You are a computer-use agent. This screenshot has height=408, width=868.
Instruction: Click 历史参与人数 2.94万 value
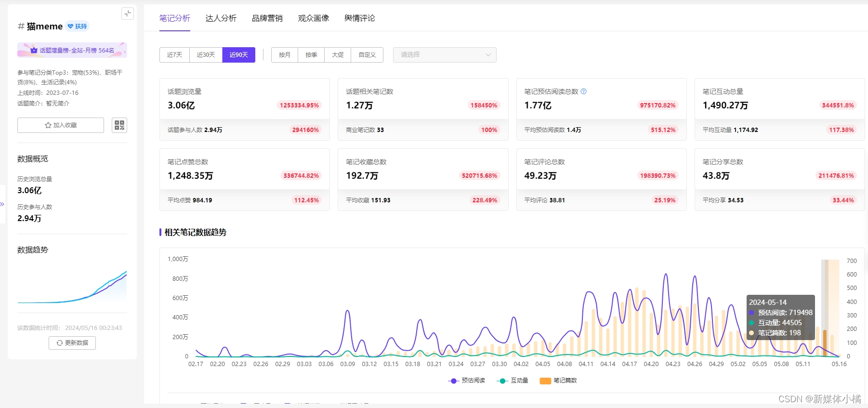pos(29,219)
